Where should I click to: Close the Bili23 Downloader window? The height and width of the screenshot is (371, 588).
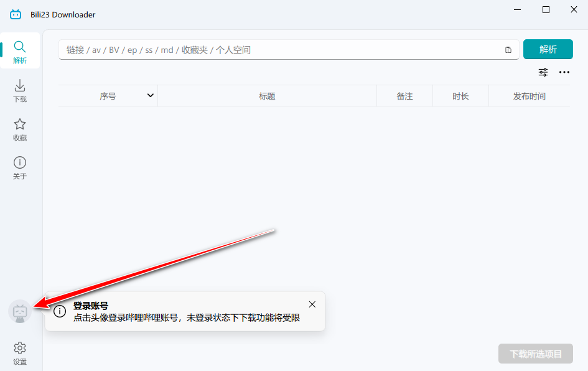[x=574, y=10]
